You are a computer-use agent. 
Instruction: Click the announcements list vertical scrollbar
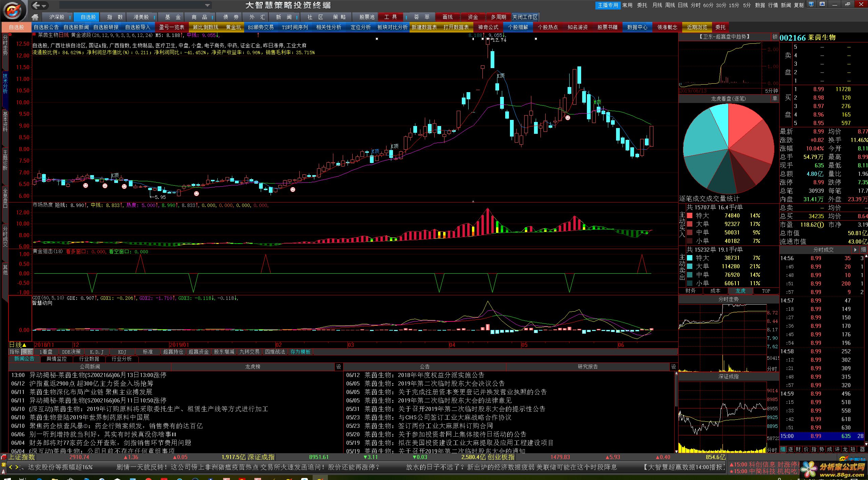click(x=676, y=412)
